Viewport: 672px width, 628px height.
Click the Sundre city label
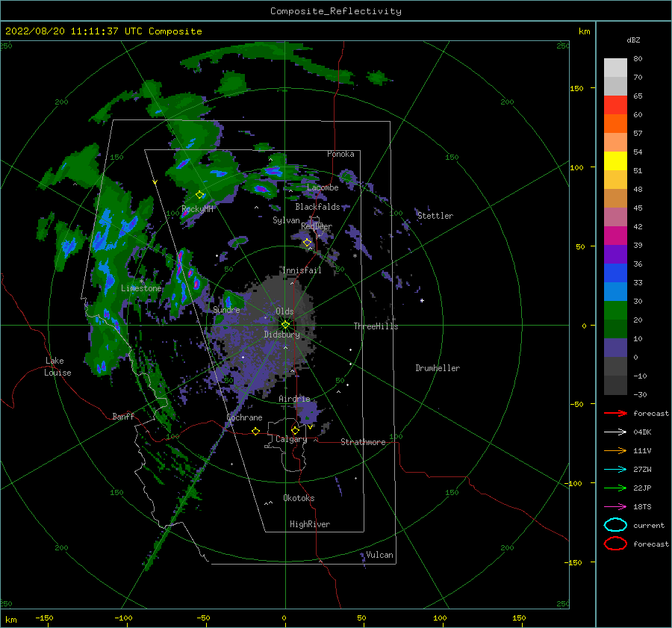coord(227,309)
